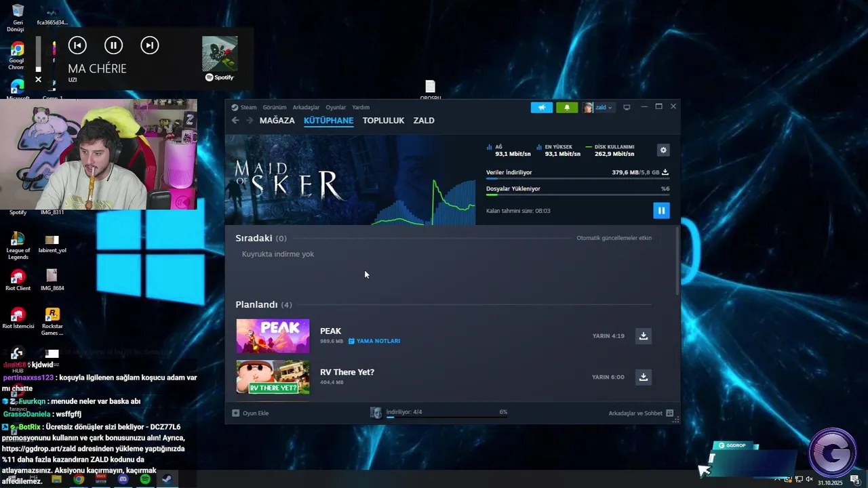This screenshot has width=868, height=488.
Task: Expand the zald account dropdown
Action: [604, 107]
